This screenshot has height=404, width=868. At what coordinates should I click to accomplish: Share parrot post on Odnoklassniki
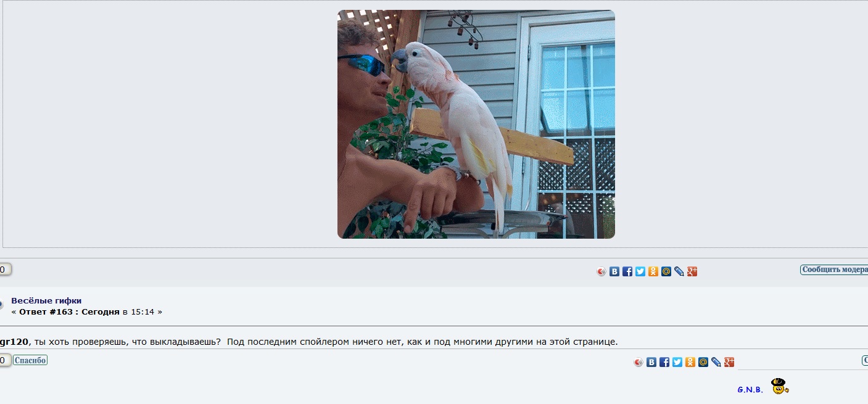coord(653,271)
